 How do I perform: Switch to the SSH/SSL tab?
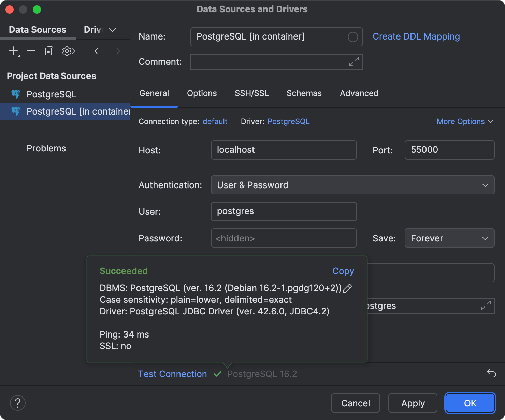pos(251,93)
